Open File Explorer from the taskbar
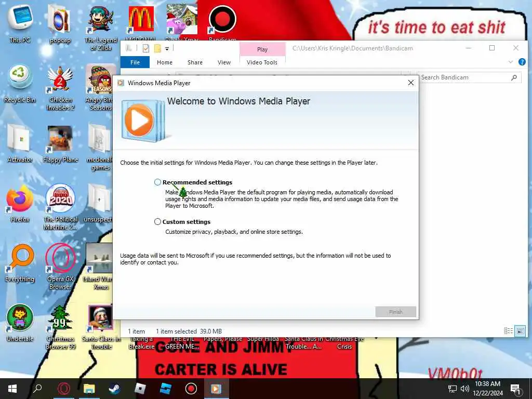This screenshot has width=532, height=399. tap(89, 389)
